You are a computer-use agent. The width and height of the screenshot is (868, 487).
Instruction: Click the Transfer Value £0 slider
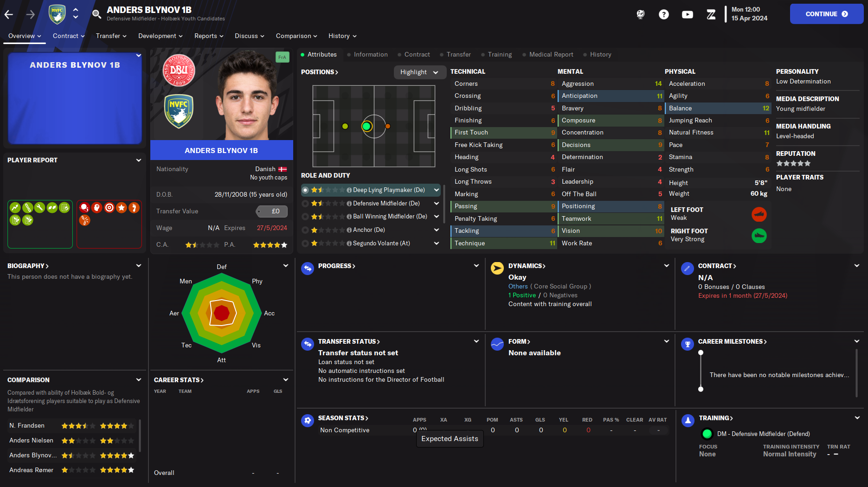click(272, 211)
